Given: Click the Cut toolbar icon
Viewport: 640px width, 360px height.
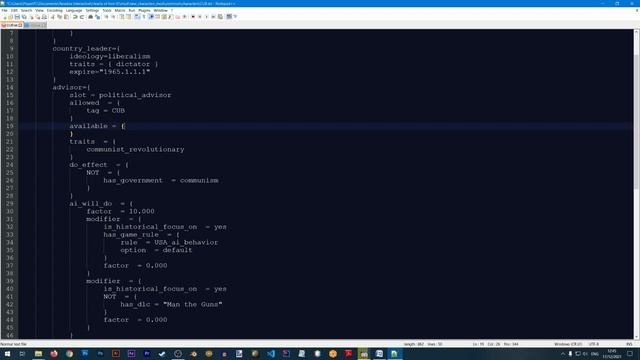Looking at the screenshot, I should pos(53,17).
